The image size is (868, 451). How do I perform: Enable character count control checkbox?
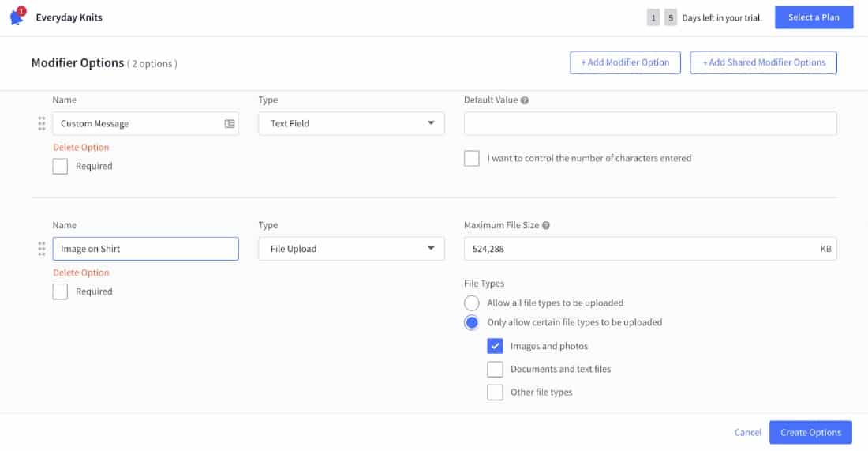tap(472, 159)
